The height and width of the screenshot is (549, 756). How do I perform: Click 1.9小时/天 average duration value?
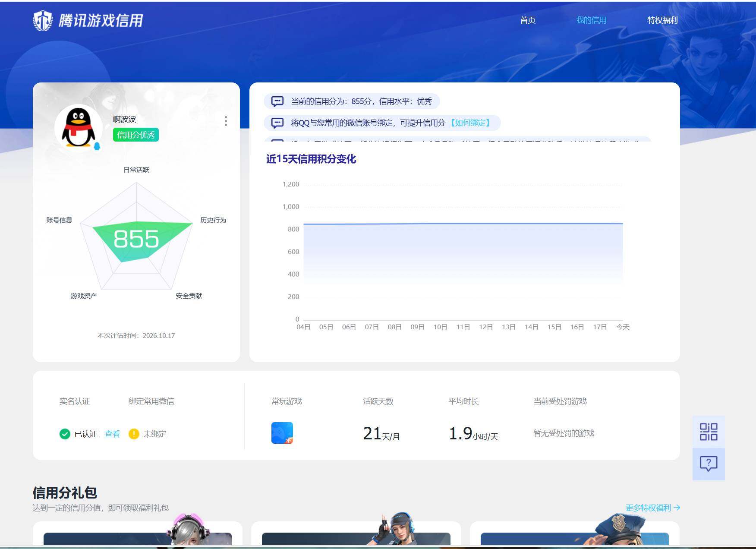point(473,433)
